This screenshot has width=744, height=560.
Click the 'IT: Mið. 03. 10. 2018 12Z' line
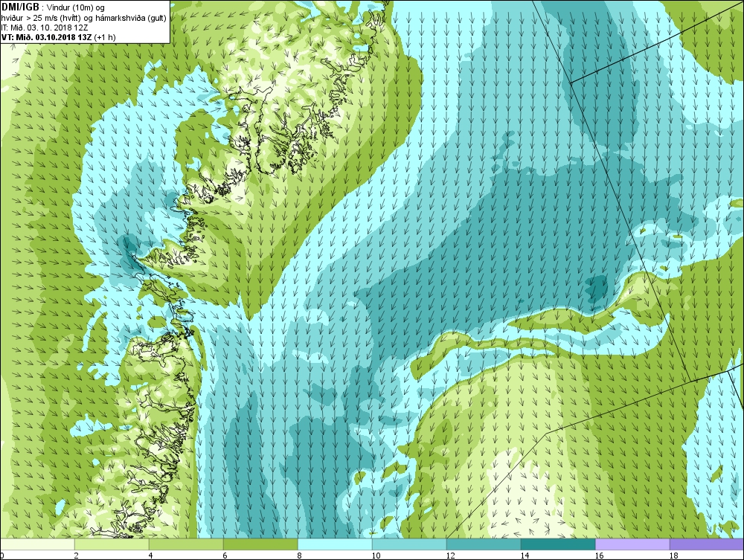coord(45,27)
